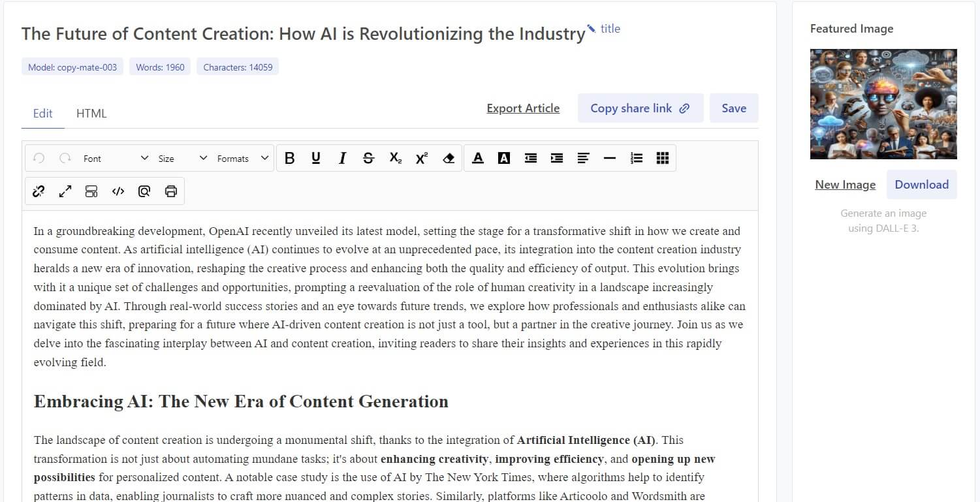Click the Copy share link button
The height and width of the screenshot is (502, 980).
[x=640, y=108]
